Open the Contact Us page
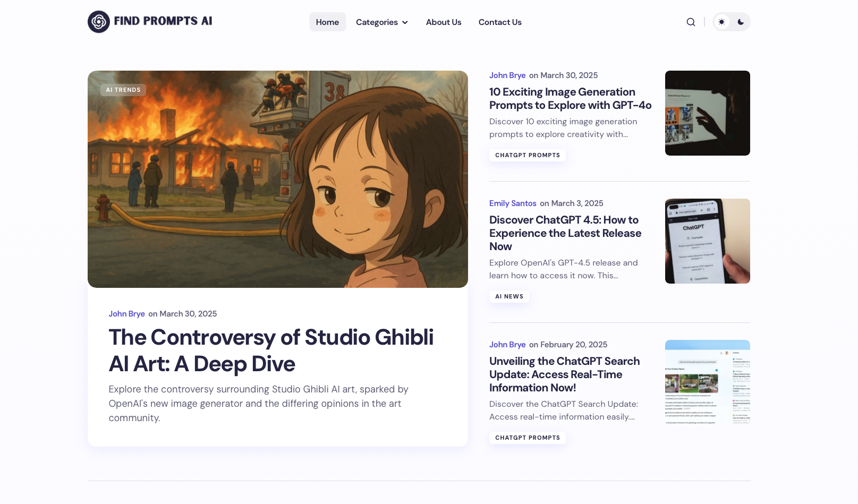This screenshot has height=504, width=858. click(499, 22)
